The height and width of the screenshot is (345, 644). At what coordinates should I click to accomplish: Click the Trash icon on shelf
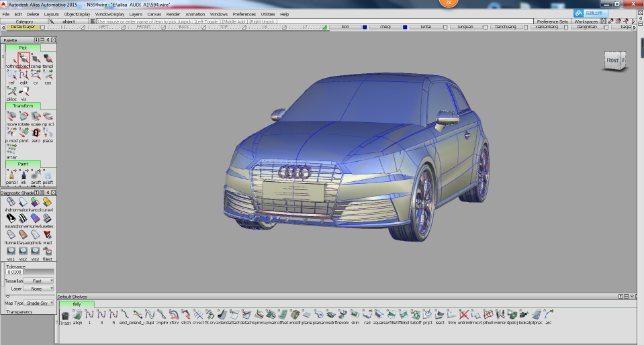65,315
